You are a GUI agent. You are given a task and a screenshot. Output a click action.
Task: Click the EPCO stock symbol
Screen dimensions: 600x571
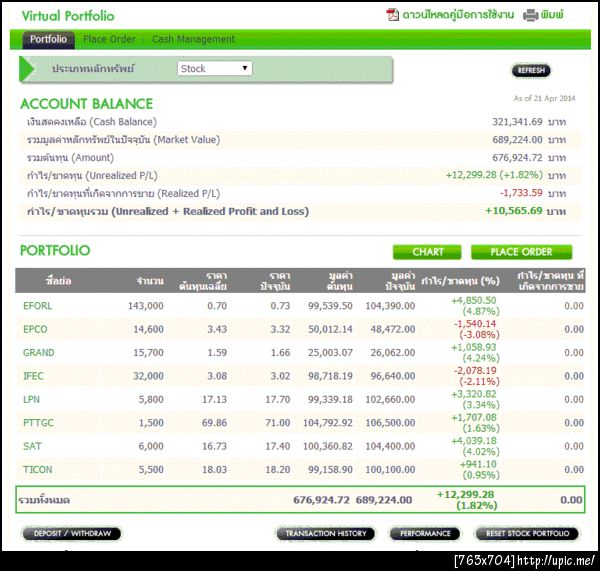35,329
